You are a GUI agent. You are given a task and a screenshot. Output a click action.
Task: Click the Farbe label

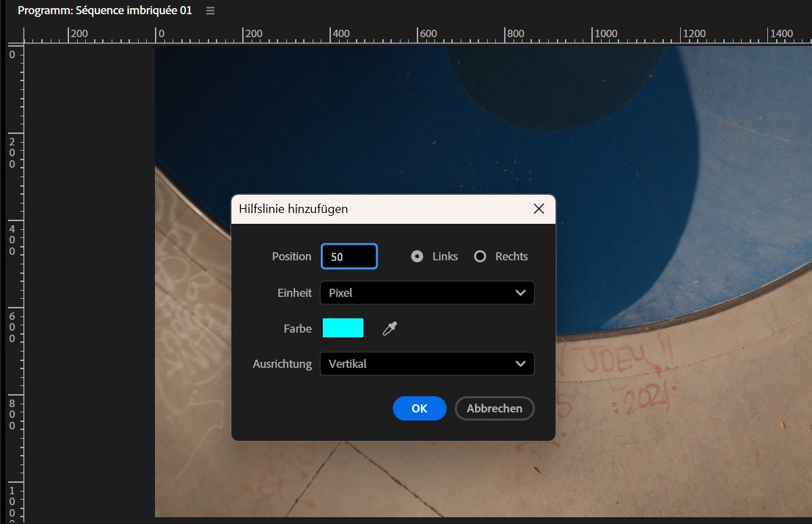point(298,329)
